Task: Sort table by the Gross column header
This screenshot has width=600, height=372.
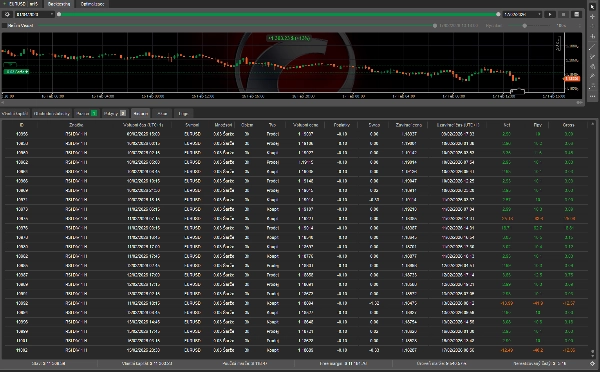Action: (569, 125)
